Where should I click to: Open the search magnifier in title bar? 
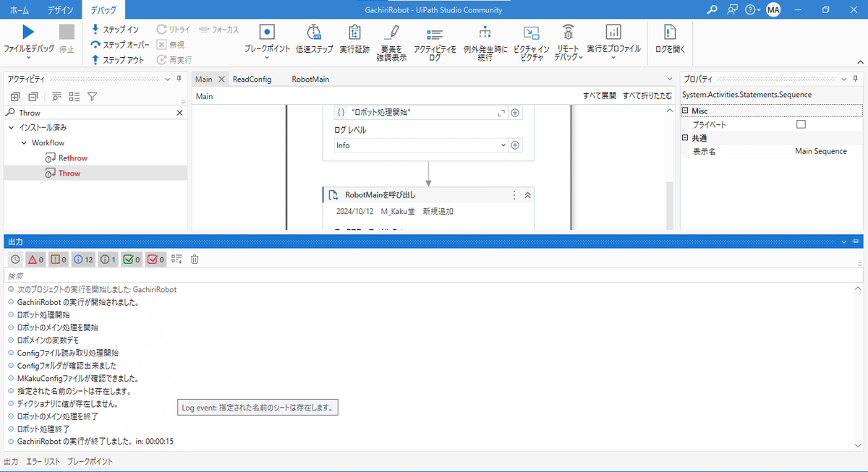(712, 9)
